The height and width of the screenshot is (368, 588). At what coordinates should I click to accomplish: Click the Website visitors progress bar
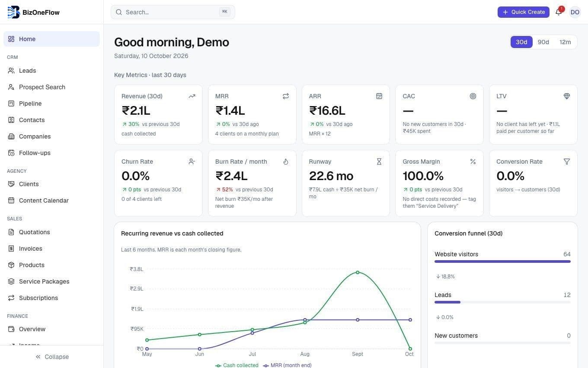[x=502, y=261]
